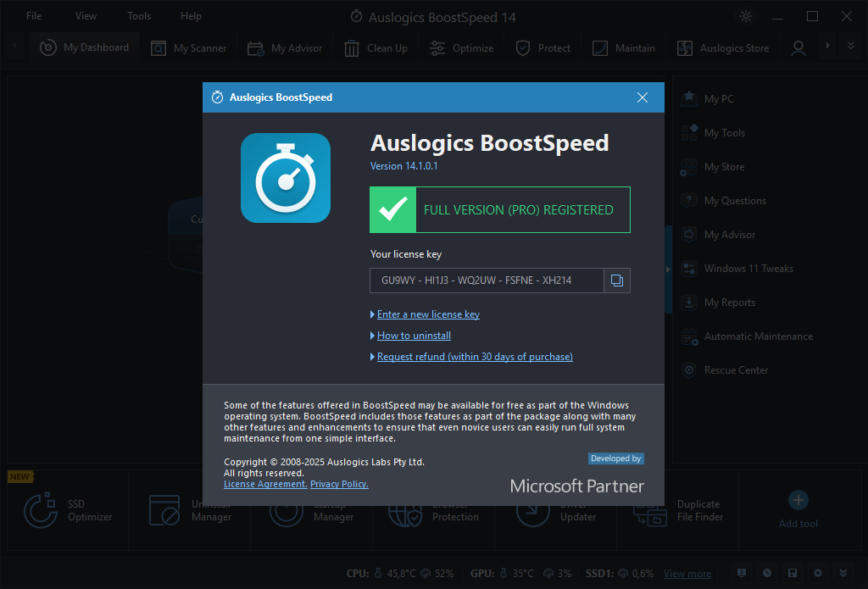Viewport: 868px width, 589px height.
Task: Click the Add tool plus button
Action: click(x=798, y=500)
